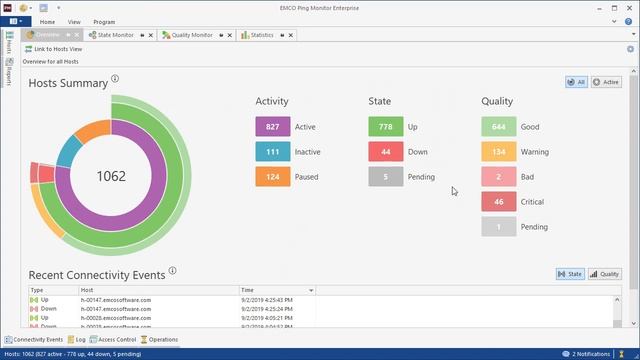Click the blue 111 Inactive swatch
This screenshot has height=360, width=640.
coord(273,151)
